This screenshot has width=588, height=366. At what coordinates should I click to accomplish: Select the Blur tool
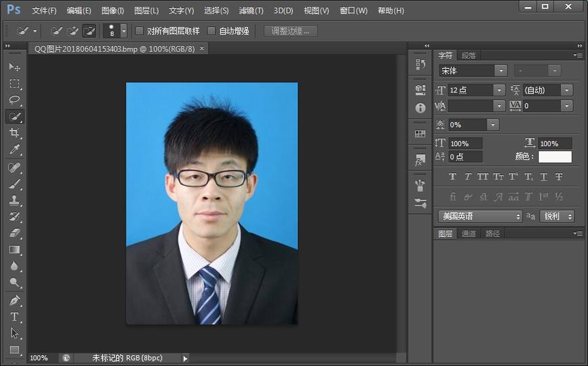point(14,266)
